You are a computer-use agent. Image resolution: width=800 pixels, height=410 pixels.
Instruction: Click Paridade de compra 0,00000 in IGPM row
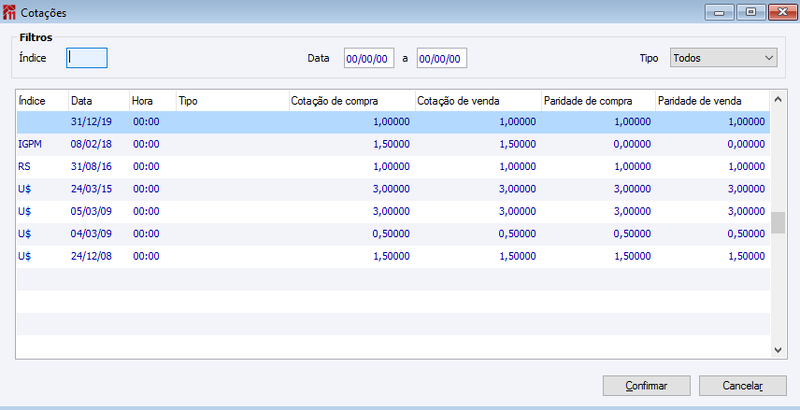click(x=632, y=144)
